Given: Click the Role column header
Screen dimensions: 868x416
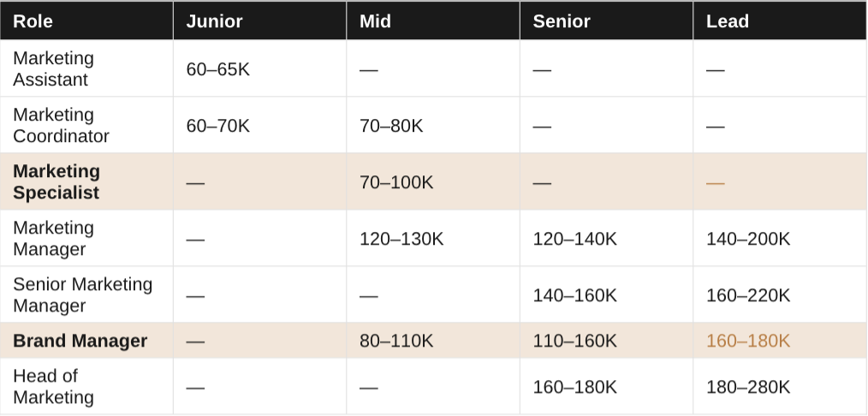Looking at the screenshot, I should [x=86, y=21].
